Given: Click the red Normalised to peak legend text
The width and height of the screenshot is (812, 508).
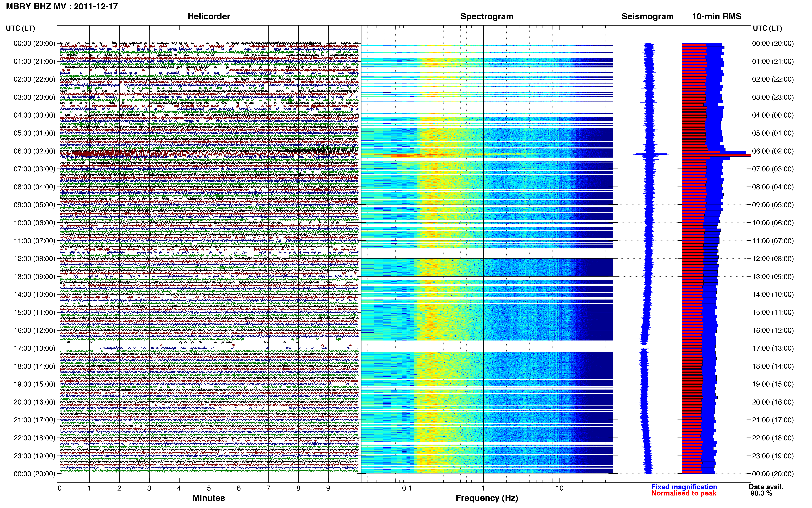Looking at the screenshot, I should [x=684, y=493].
